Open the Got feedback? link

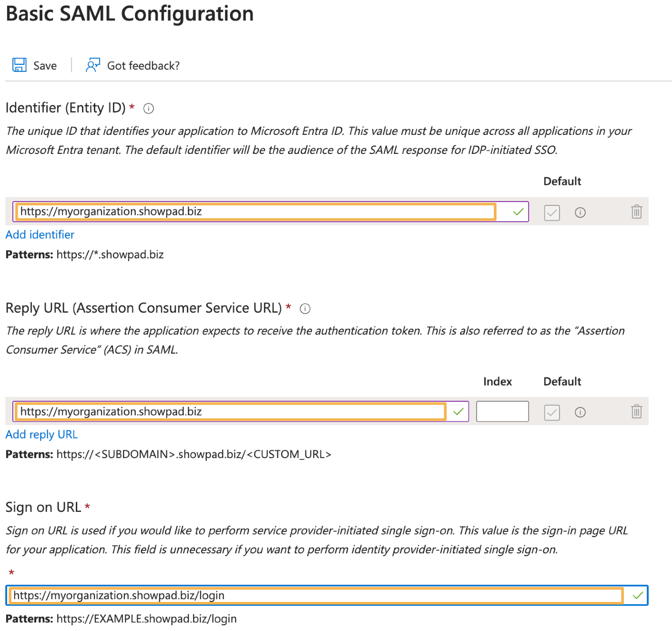143,66
